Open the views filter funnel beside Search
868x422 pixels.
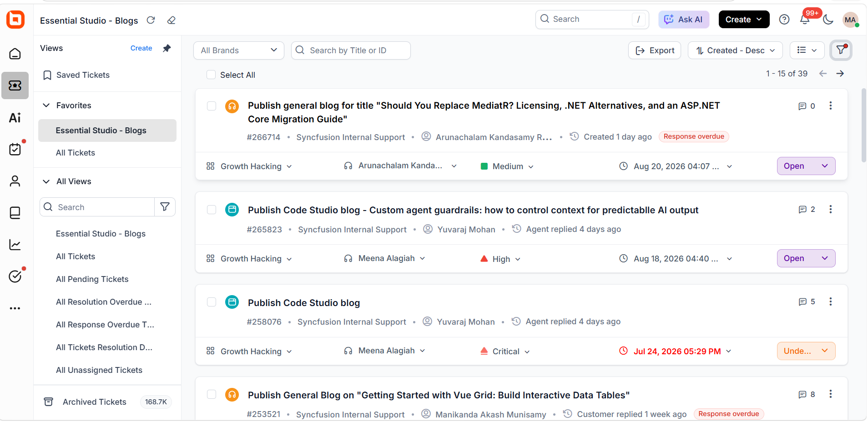[x=165, y=207]
